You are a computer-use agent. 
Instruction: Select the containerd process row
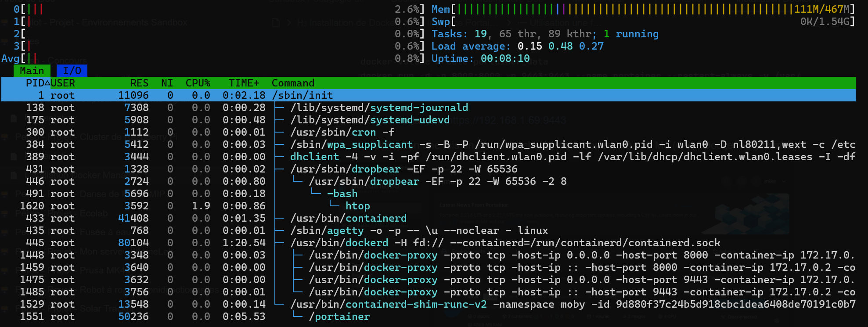[x=429, y=218]
